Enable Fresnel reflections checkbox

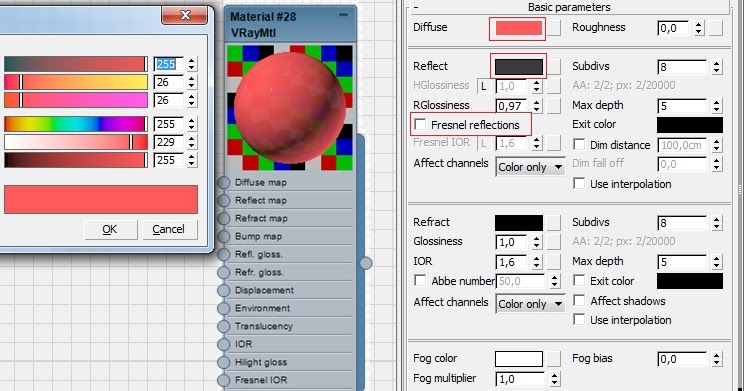tap(420, 124)
